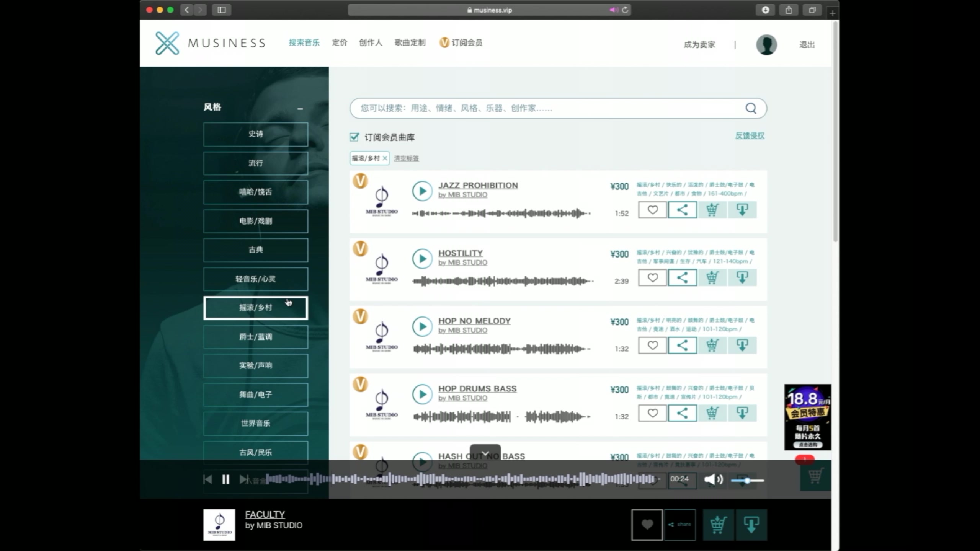Select the 世界音乐 style filter
This screenshot has width=980, height=551.
255,424
